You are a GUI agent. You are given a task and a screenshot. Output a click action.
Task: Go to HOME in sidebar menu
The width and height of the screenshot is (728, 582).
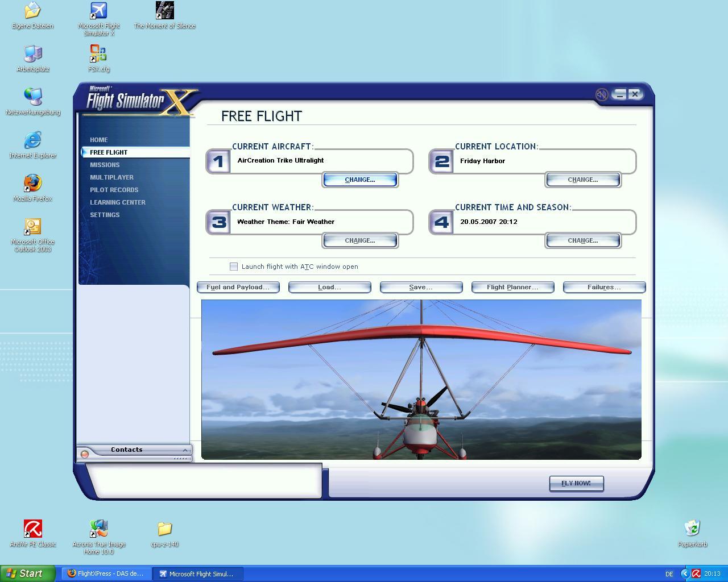tap(98, 140)
